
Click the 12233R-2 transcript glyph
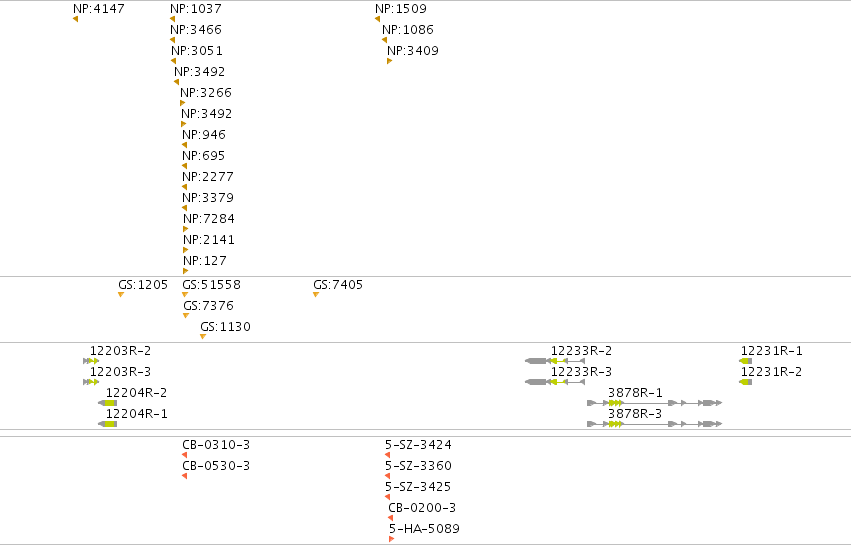click(x=555, y=361)
